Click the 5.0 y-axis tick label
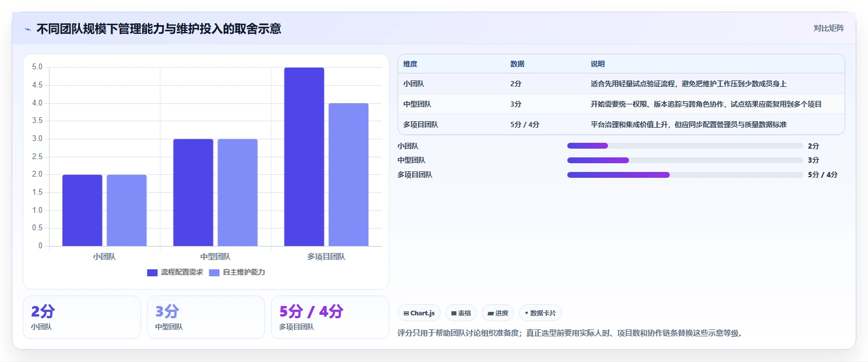 coord(37,67)
